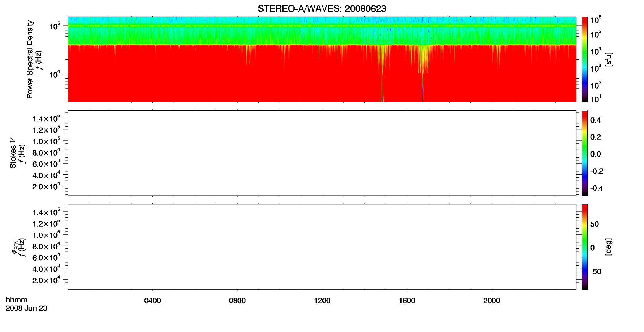The height and width of the screenshot is (332, 644).
Task: Click the 2000 time axis label
Action: coord(492,301)
